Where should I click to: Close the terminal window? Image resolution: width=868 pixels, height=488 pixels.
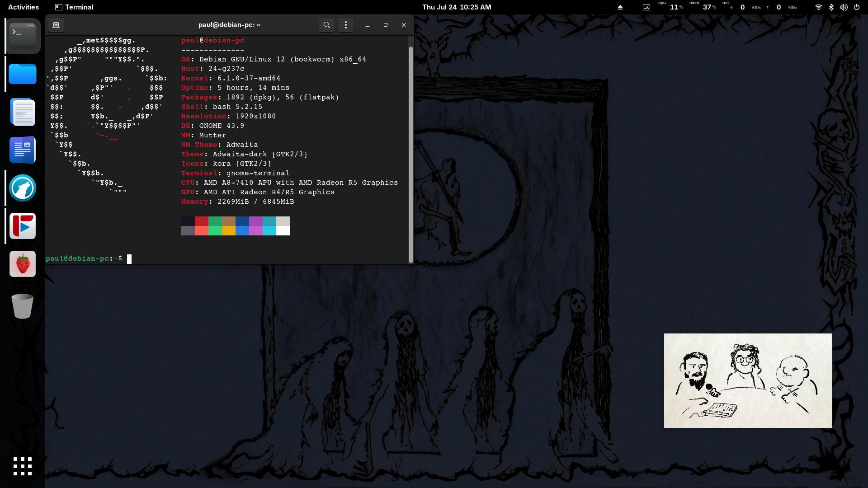[404, 25]
